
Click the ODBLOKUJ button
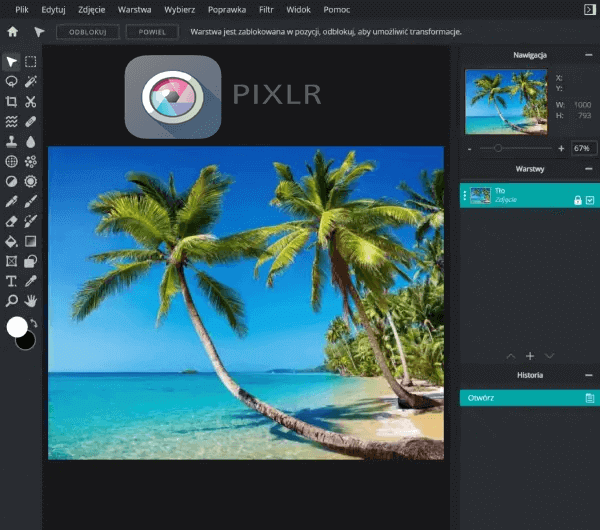tap(88, 32)
